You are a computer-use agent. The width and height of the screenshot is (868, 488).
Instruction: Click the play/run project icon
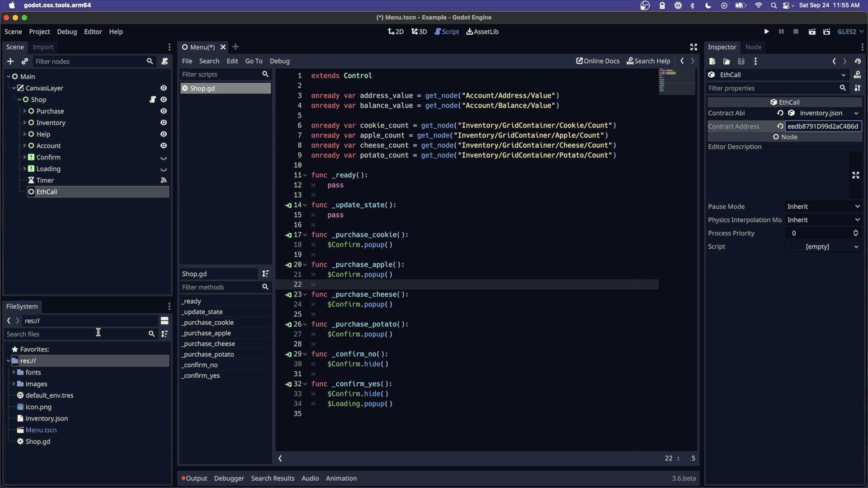766,31
